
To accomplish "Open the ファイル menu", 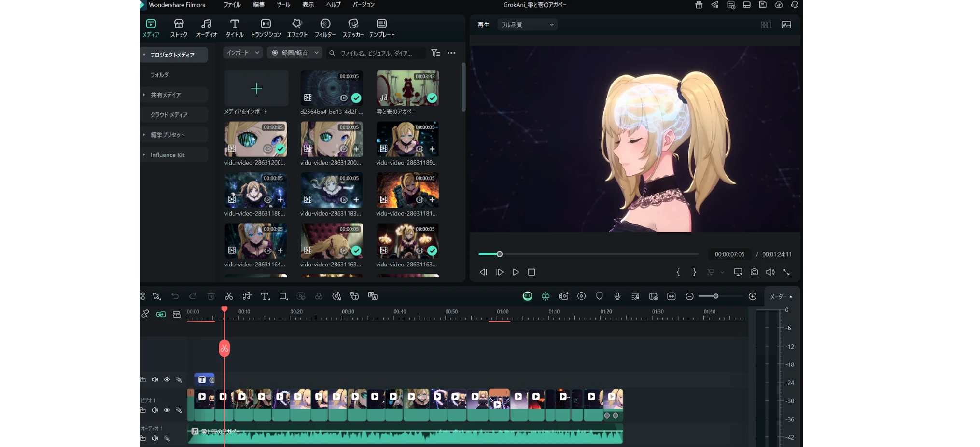I will (x=232, y=5).
